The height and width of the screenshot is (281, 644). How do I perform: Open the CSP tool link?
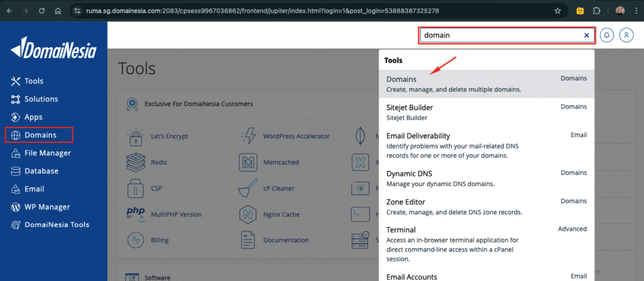[x=157, y=189]
